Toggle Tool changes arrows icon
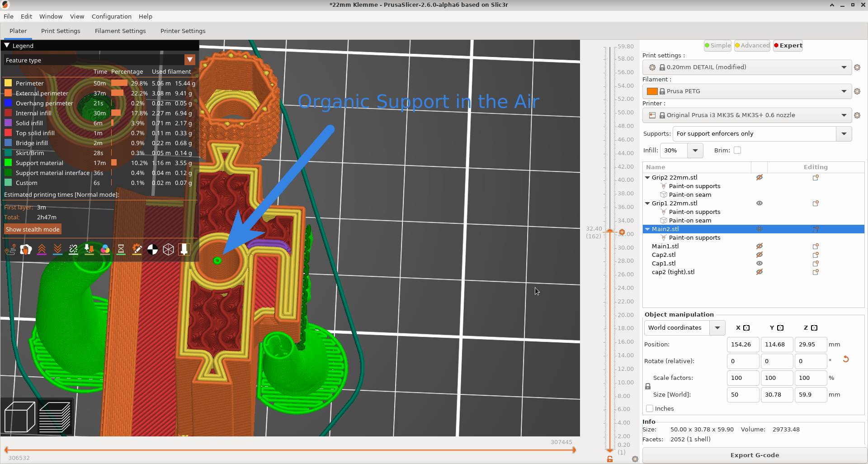Viewport: 868px width, 464px height. [89, 249]
